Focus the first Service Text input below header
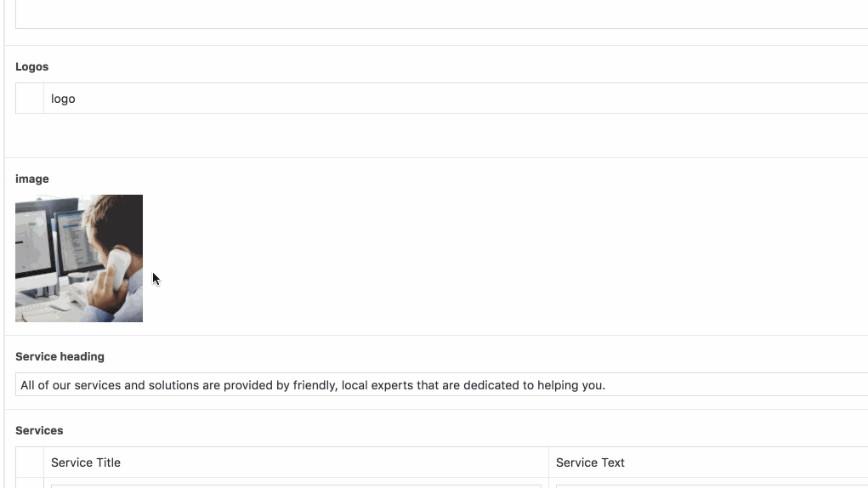 pos(711,485)
